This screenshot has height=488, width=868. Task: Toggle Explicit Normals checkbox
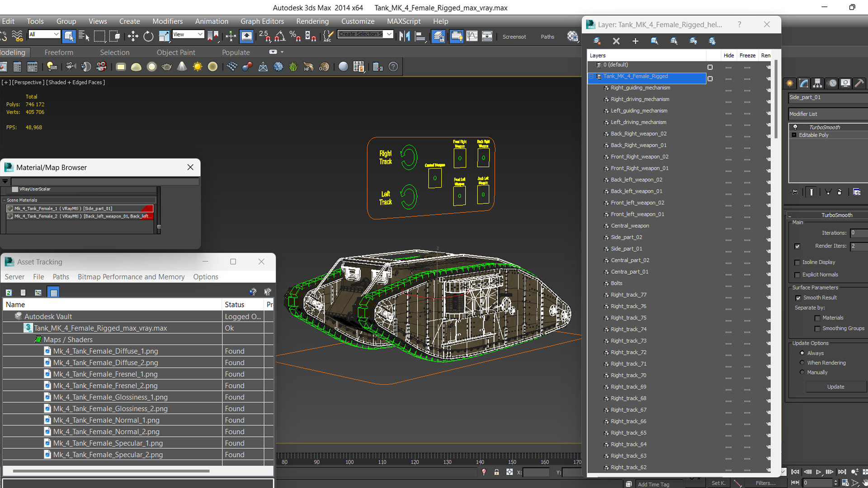[797, 275]
